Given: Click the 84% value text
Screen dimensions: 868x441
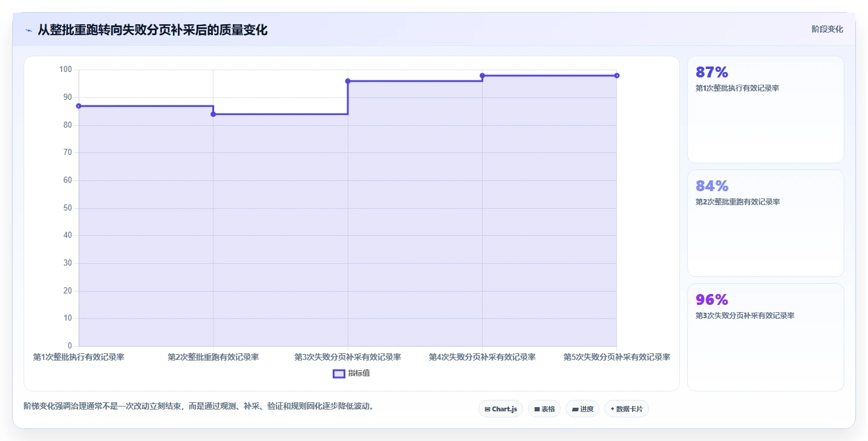Looking at the screenshot, I should pyautogui.click(x=712, y=186).
